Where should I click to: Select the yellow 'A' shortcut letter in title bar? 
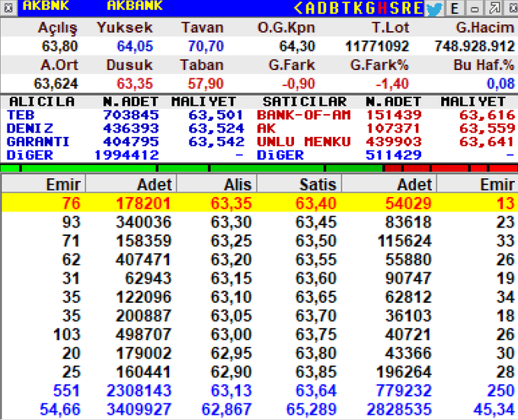coord(312,8)
